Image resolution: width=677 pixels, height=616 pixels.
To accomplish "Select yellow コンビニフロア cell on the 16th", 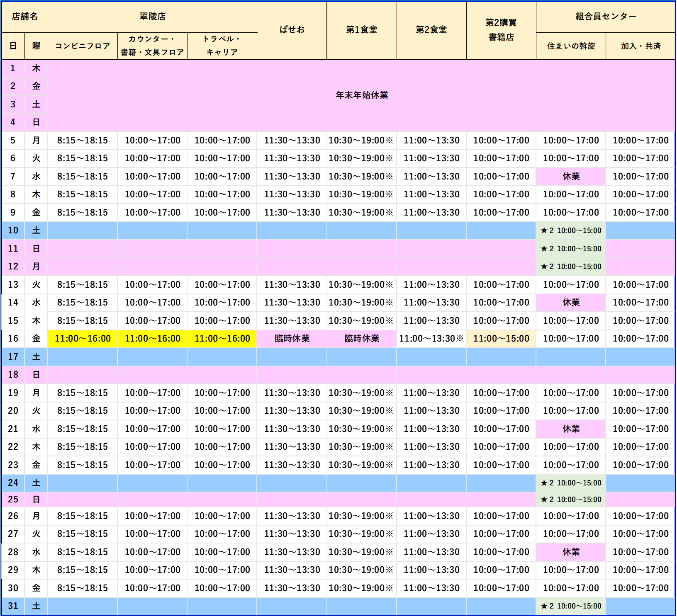I will coord(83,339).
